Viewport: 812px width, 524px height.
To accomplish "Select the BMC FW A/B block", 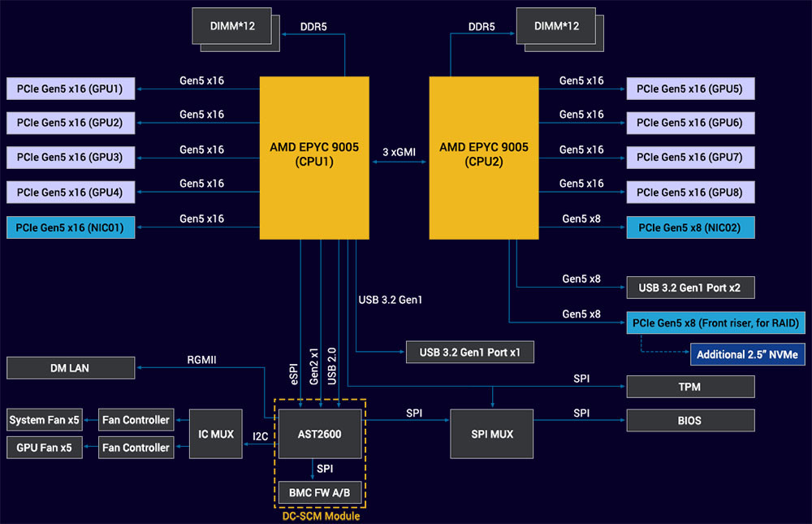I will [x=320, y=492].
